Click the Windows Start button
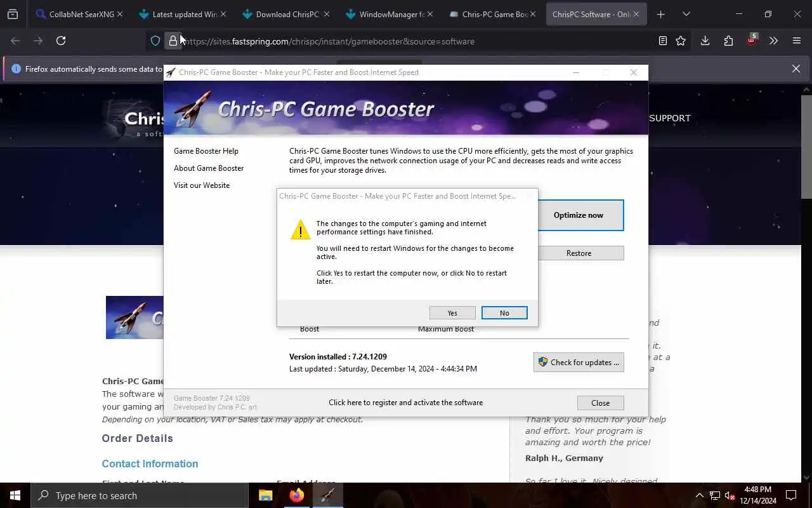Image resolution: width=812 pixels, height=508 pixels. [x=15, y=495]
